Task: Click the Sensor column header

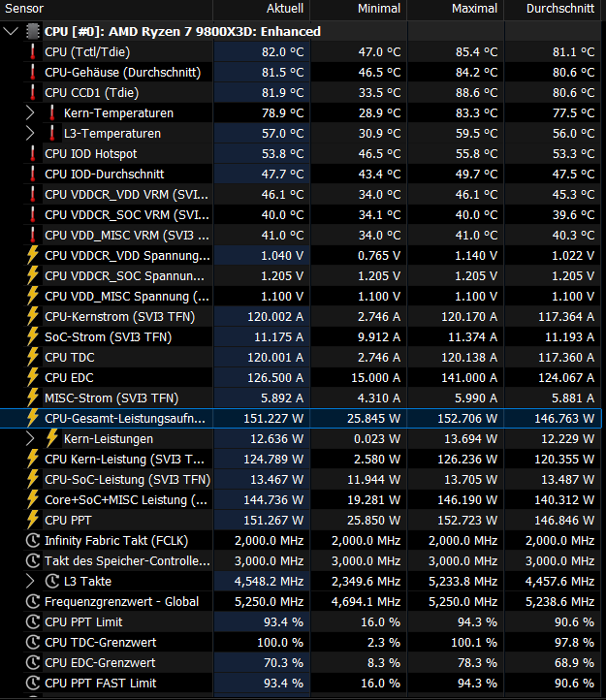Action: click(107, 9)
